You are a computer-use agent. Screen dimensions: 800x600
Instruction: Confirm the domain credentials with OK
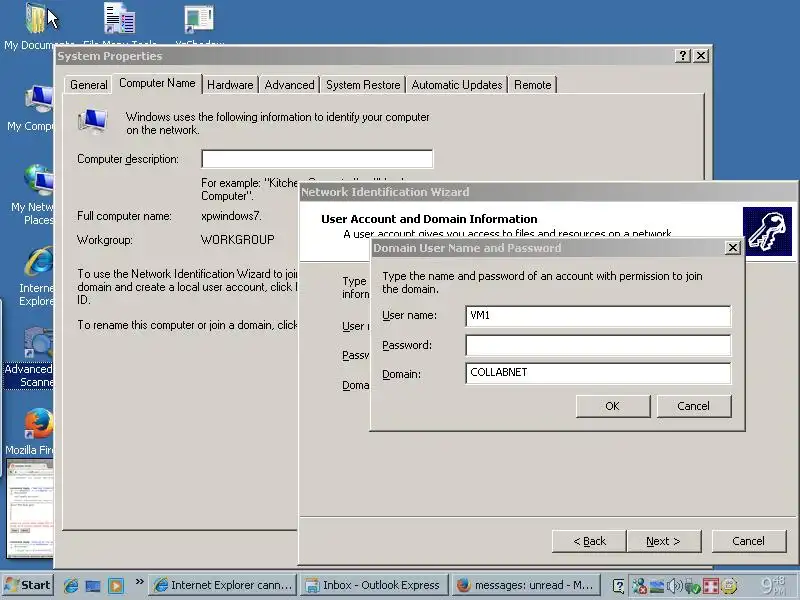pyautogui.click(x=613, y=406)
